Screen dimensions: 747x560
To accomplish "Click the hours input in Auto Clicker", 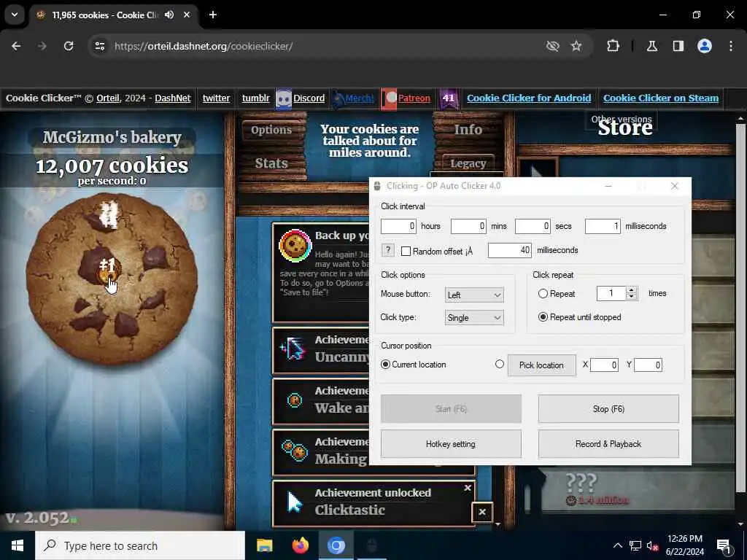I will [398, 226].
